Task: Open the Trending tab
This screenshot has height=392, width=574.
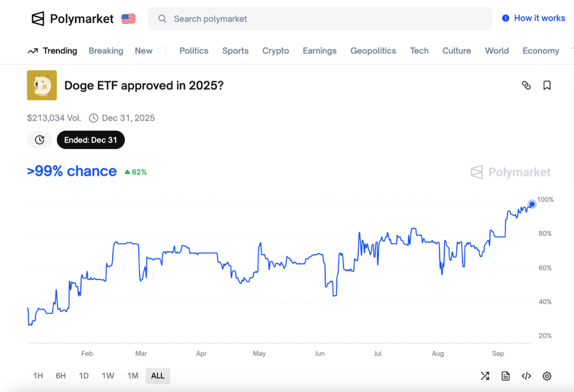Action: [x=53, y=50]
